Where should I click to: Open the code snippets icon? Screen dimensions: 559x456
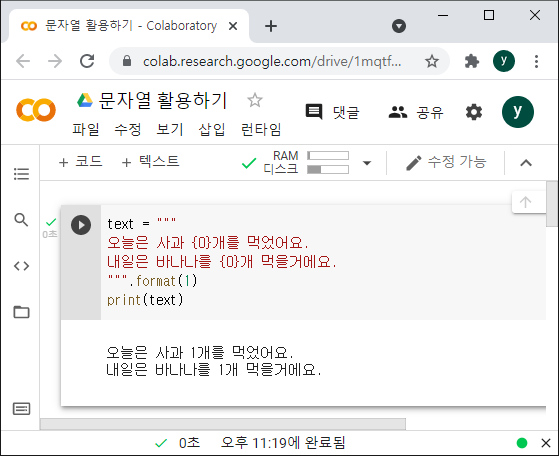coord(21,266)
